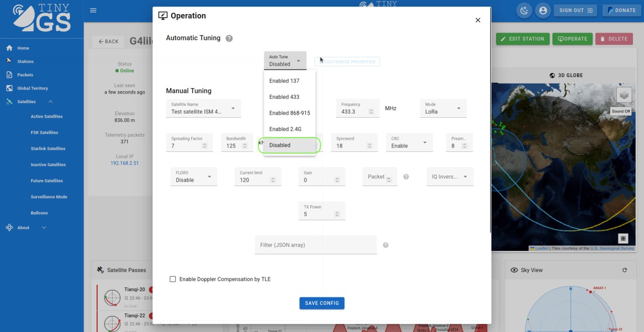Screen dimensions: 644x332
Task: Select Enabled 137 auto tune option
Action: click(x=290, y=81)
